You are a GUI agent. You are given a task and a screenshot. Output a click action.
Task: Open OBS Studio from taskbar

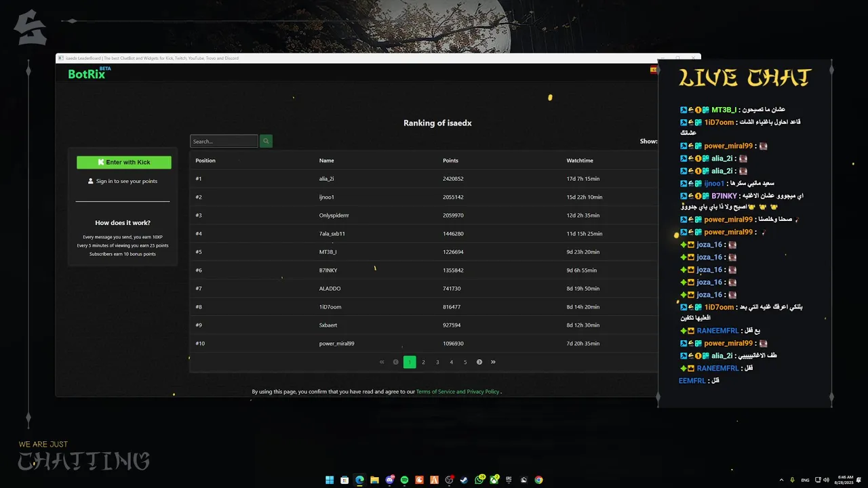(449, 480)
